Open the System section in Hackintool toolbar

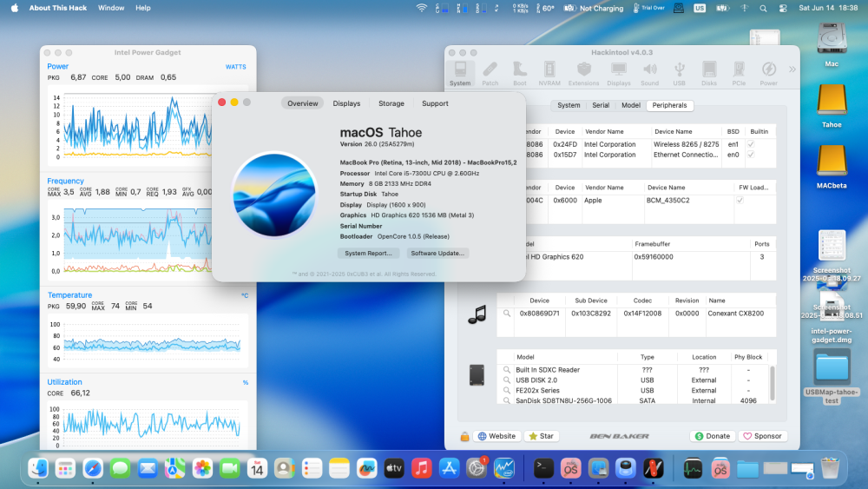coord(460,73)
